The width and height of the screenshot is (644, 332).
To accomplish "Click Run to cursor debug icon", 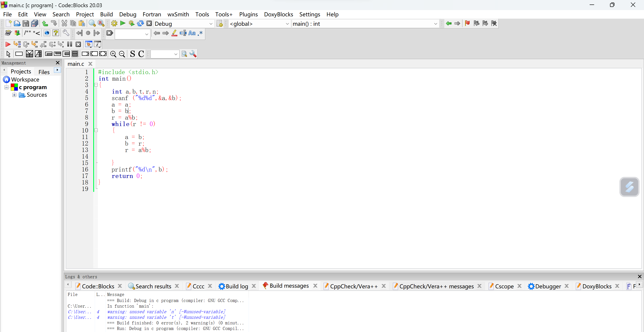I will (x=17, y=44).
